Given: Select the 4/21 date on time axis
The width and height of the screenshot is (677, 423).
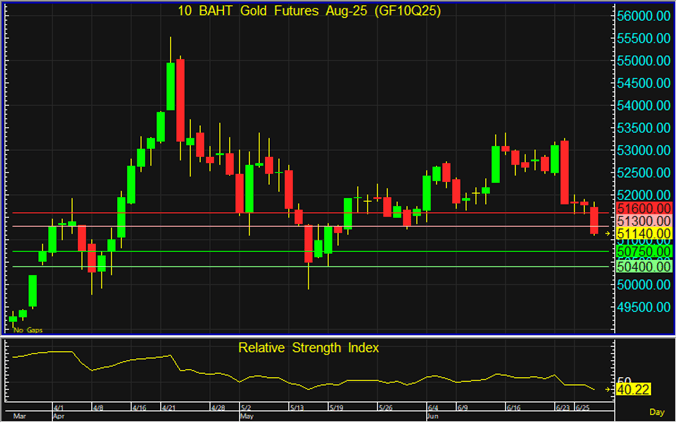Looking at the screenshot, I should (174, 408).
